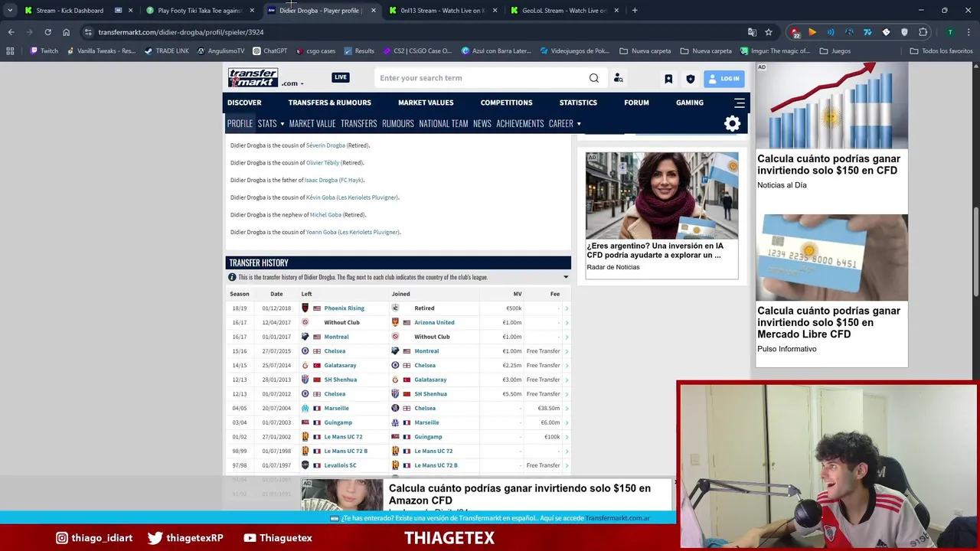The width and height of the screenshot is (980, 551).
Task: Open the Chrome profile avatar T
Action: [950, 32]
